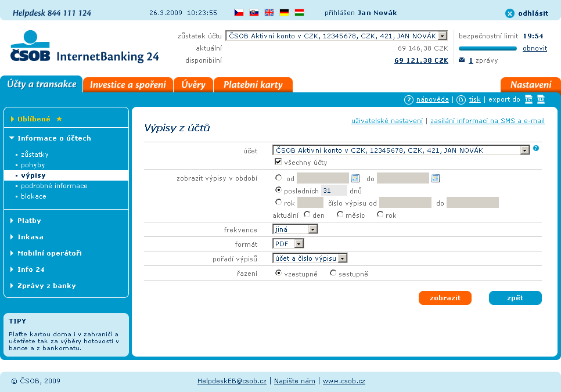
Task: Open the 'Platební karty' tab
Action: (253, 85)
